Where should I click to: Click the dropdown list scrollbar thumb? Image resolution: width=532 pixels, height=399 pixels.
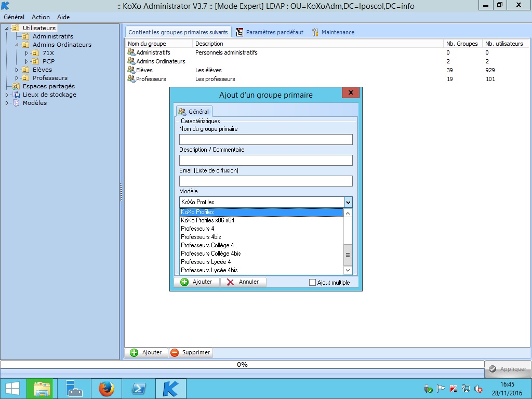348,255
